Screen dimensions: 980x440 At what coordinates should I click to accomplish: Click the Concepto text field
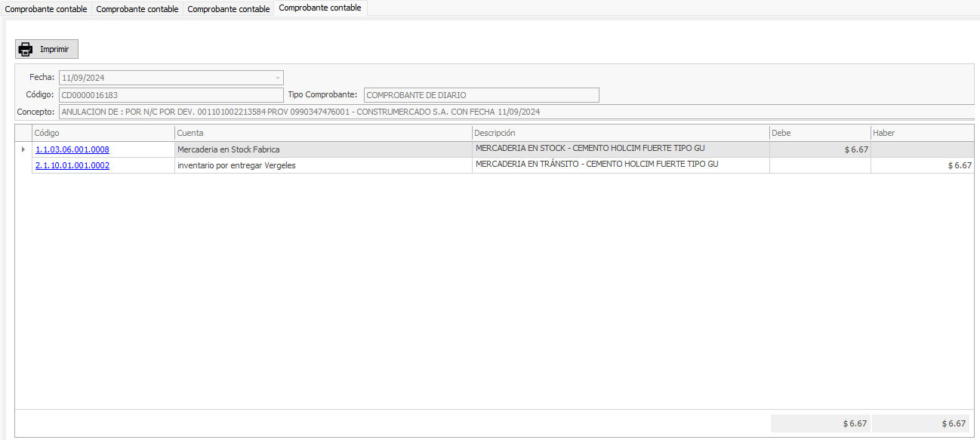pos(513,112)
